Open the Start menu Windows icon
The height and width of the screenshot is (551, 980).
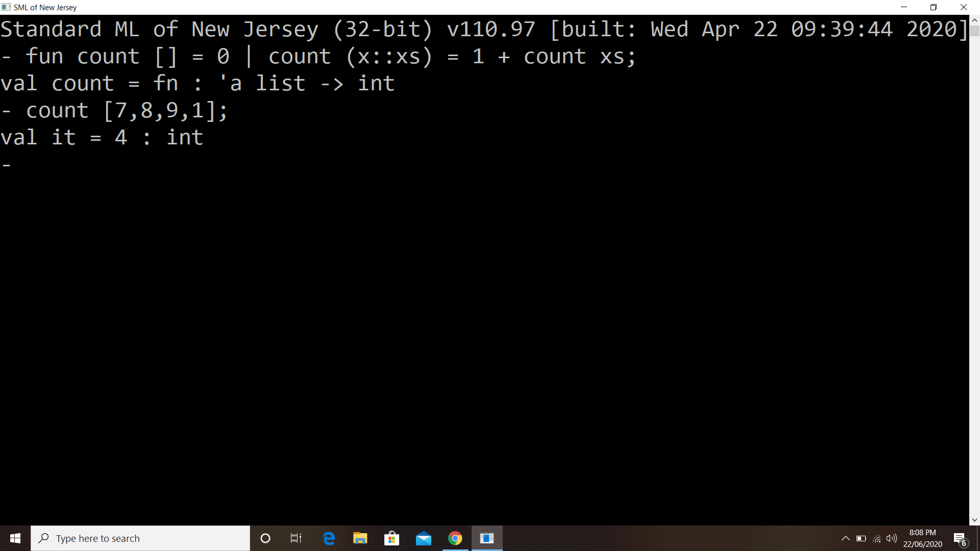15,538
